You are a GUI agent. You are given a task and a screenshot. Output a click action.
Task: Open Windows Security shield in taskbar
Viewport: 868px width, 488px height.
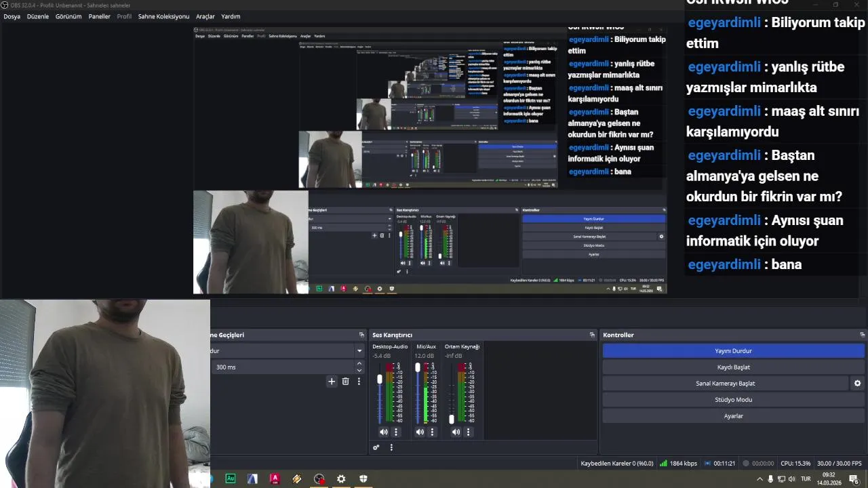pyautogui.click(x=363, y=479)
